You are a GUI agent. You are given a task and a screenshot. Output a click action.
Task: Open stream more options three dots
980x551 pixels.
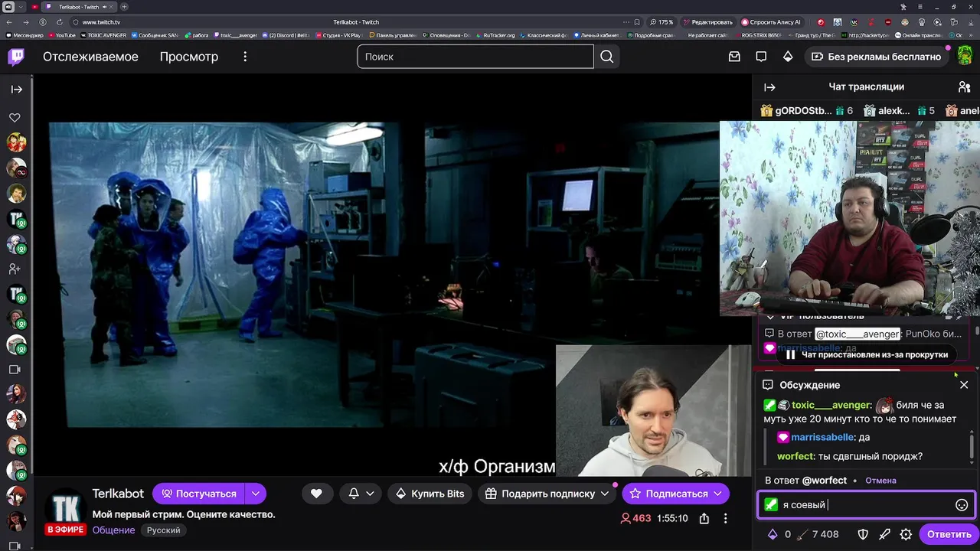(x=725, y=518)
